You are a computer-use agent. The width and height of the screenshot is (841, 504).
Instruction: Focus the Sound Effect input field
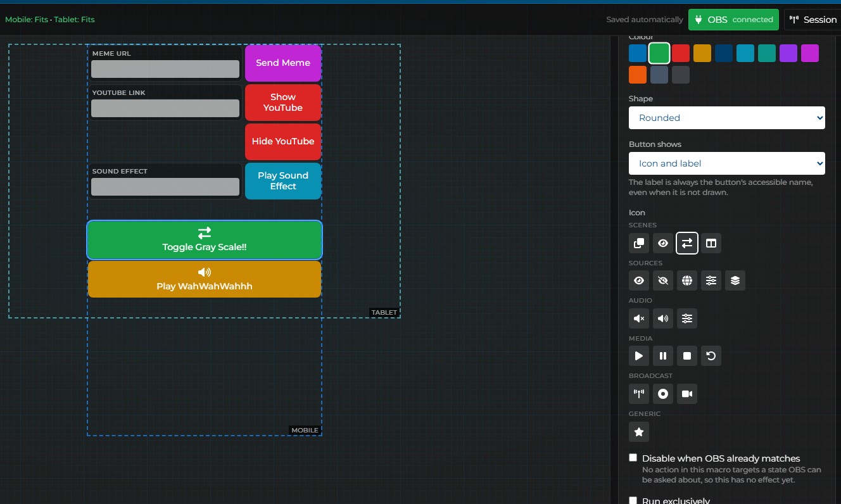(165, 187)
